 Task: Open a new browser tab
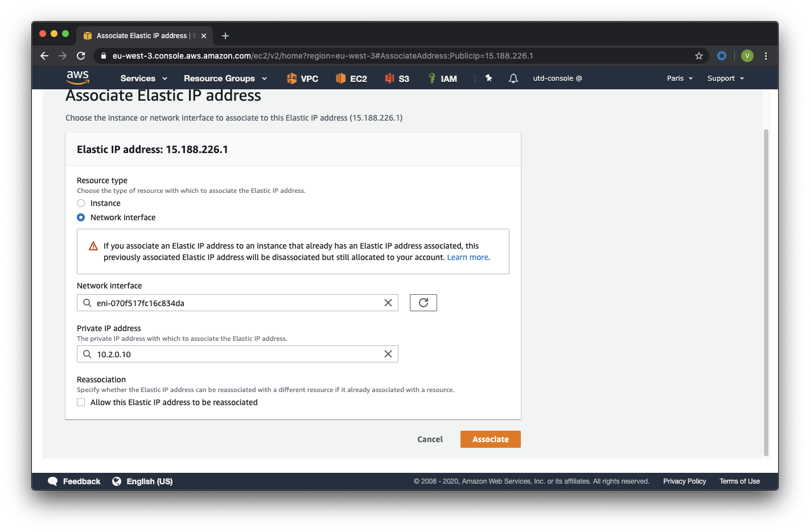225,36
